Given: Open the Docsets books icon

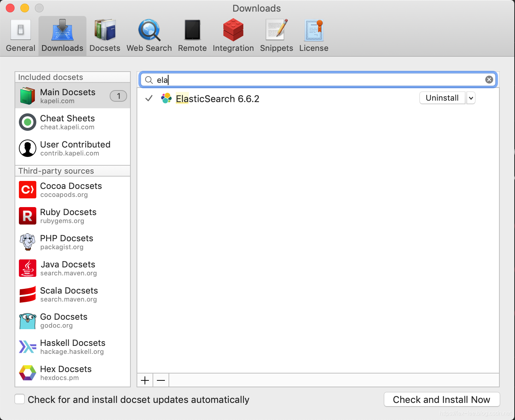Looking at the screenshot, I should (105, 30).
